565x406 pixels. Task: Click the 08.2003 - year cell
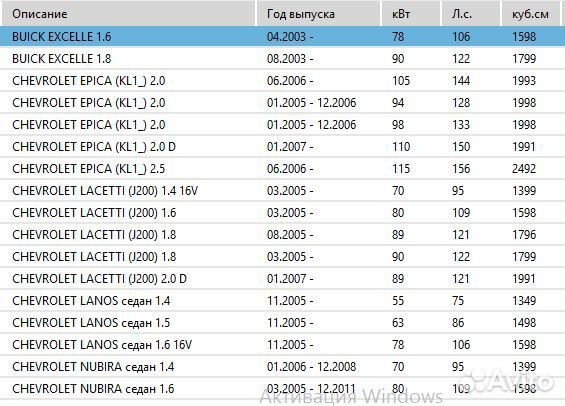[290, 59]
